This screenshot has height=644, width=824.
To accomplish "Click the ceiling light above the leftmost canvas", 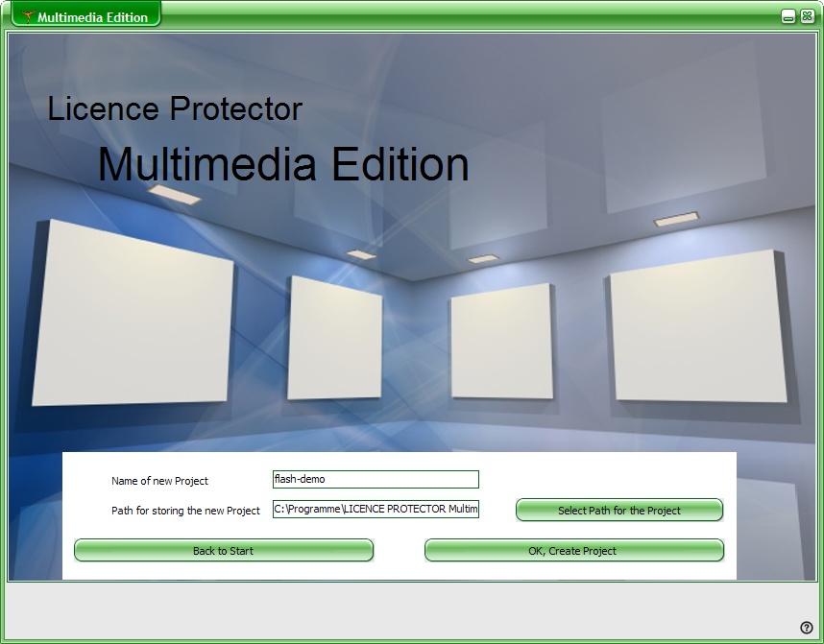I will click(174, 194).
